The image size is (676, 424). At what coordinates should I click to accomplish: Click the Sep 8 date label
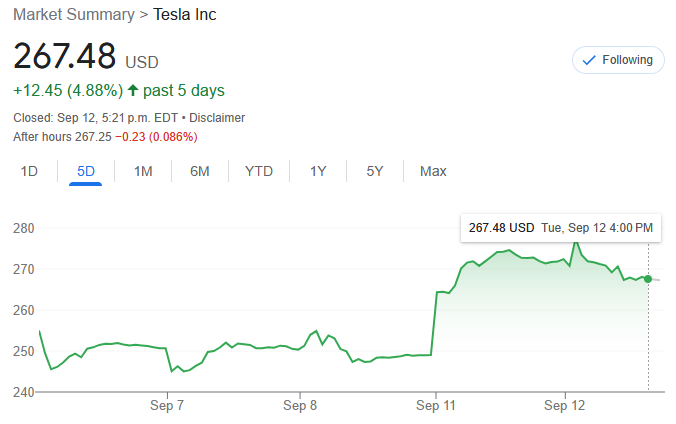[x=300, y=406]
